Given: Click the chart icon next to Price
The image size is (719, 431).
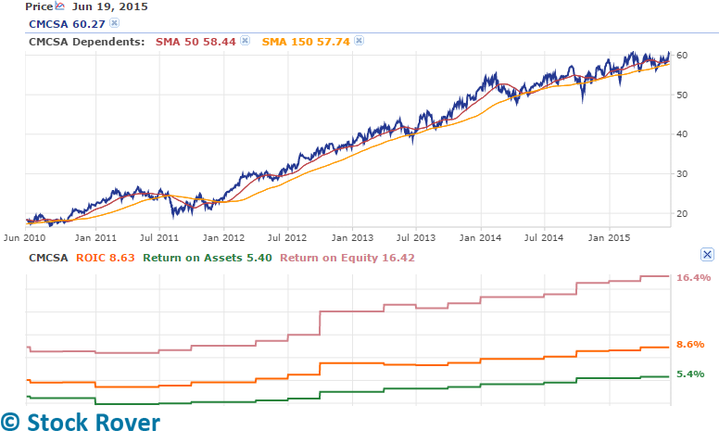Looking at the screenshot, I should click(x=60, y=6).
